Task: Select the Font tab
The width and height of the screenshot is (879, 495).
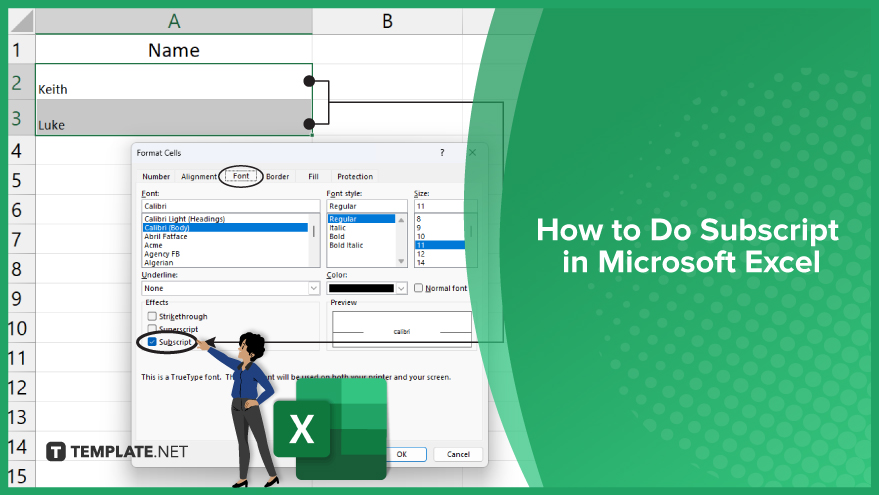Action: coord(241,176)
